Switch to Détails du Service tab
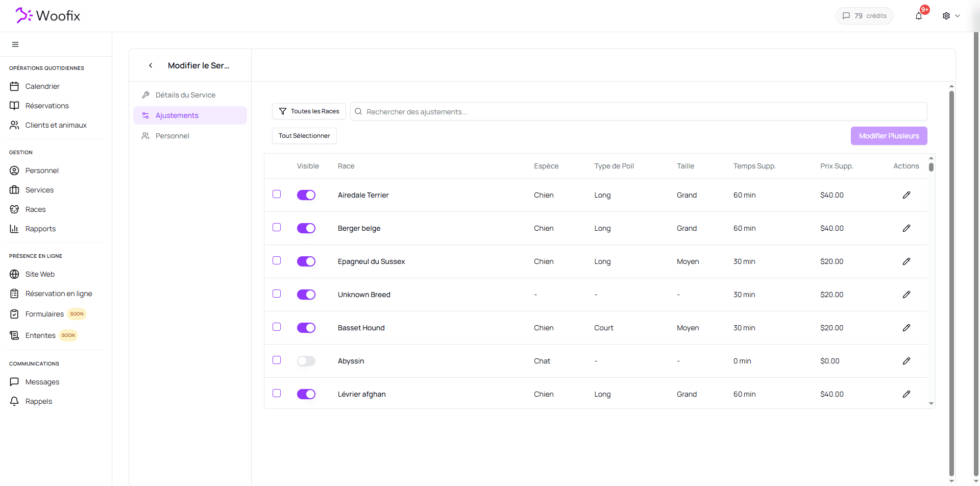This screenshot has height=486, width=980. pyautogui.click(x=185, y=95)
